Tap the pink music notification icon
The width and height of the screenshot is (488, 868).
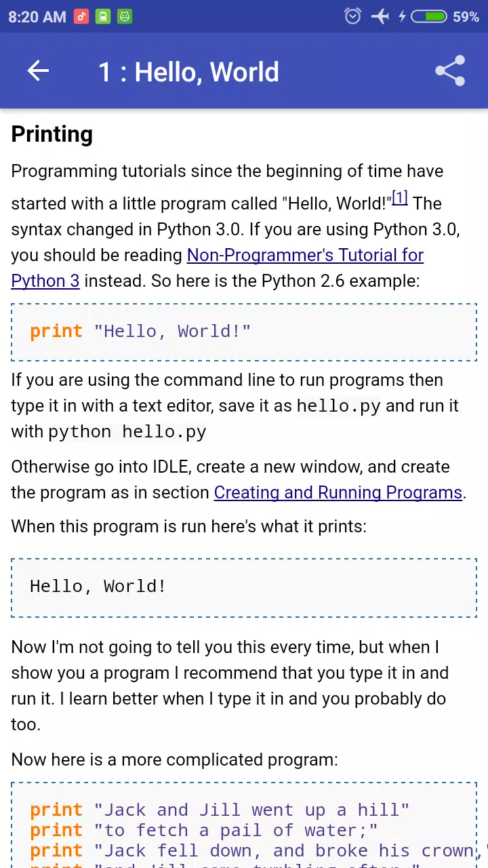81,16
